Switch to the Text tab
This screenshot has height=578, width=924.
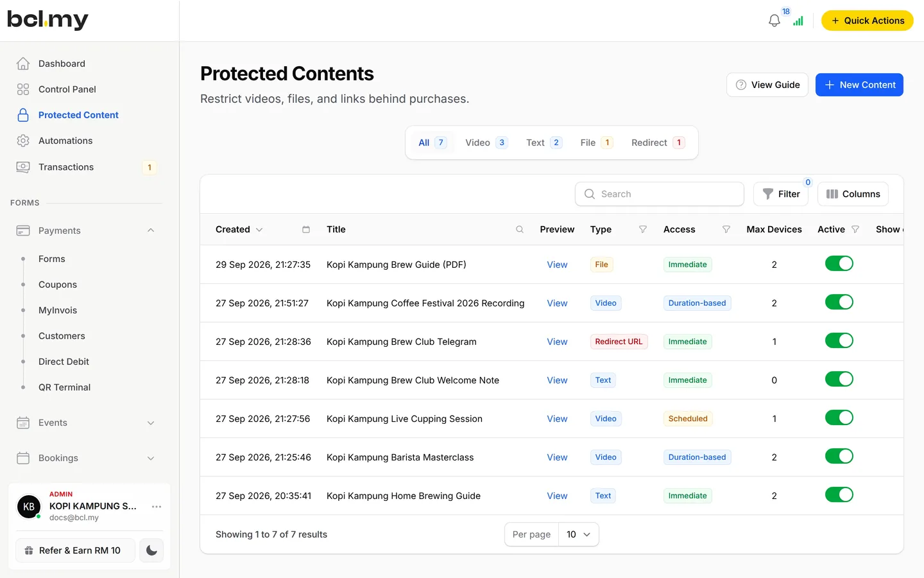544,143
